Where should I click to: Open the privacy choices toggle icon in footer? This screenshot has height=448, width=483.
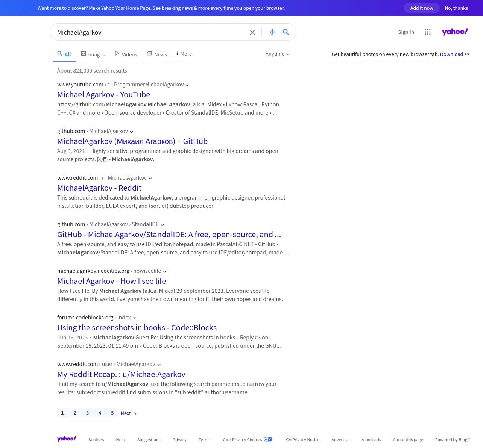coord(268,439)
